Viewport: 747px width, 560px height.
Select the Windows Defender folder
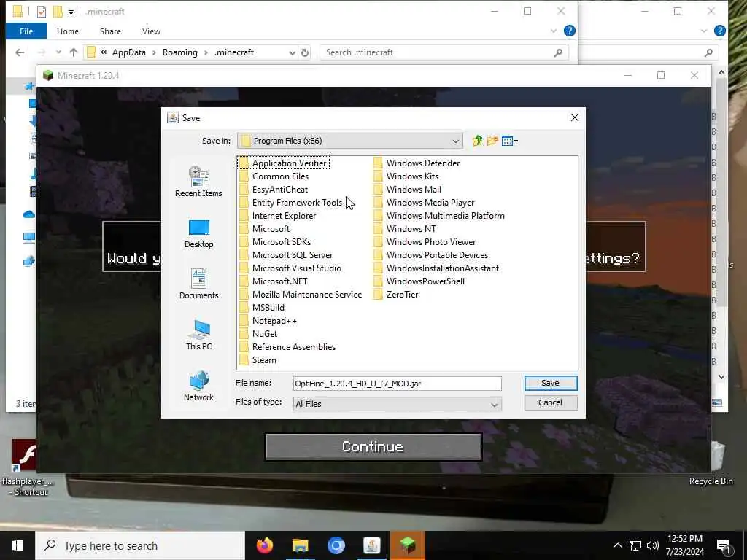pos(417,163)
